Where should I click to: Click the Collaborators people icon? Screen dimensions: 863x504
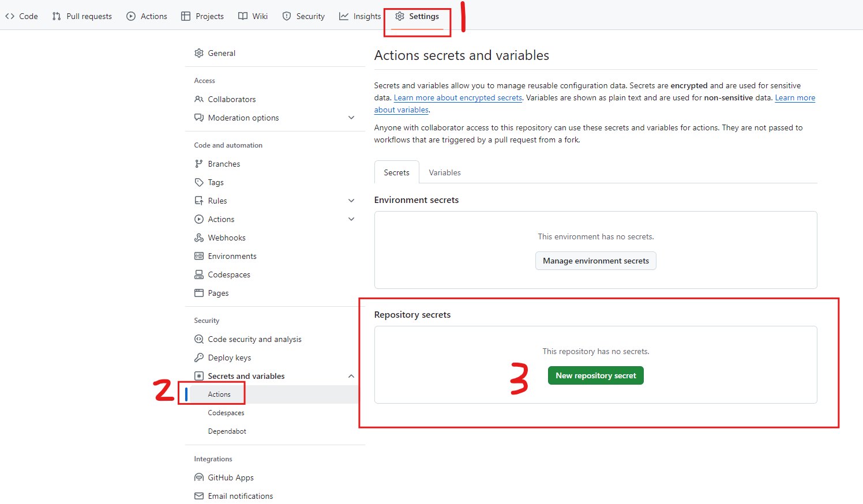[199, 99]
